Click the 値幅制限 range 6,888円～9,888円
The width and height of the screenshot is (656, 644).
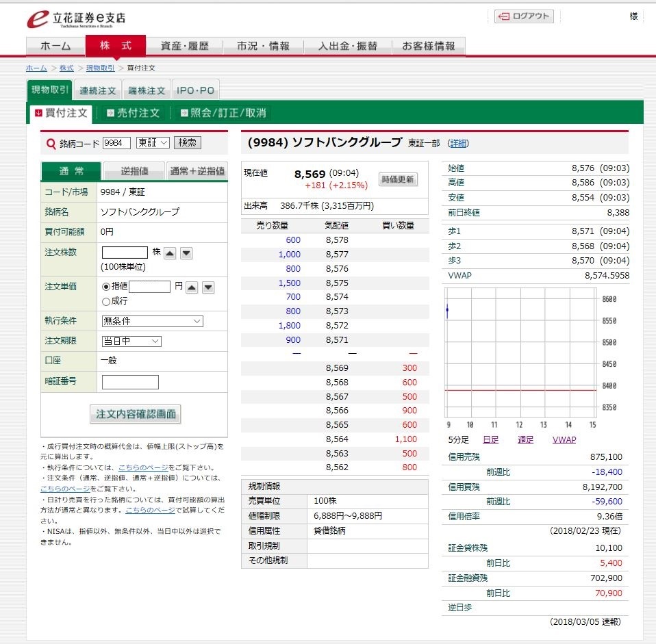tap(348, 516)
